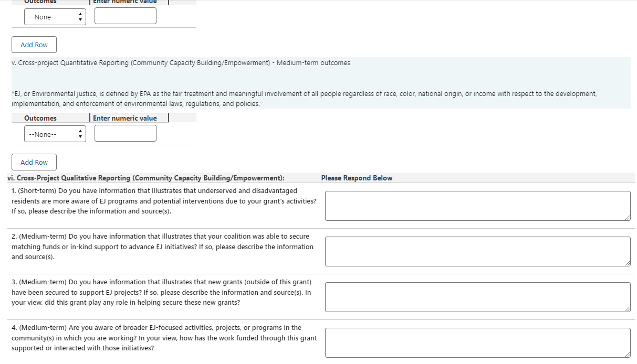Click the v. Cross-project Quantitative Reporting heading

[x=181, y=63]
